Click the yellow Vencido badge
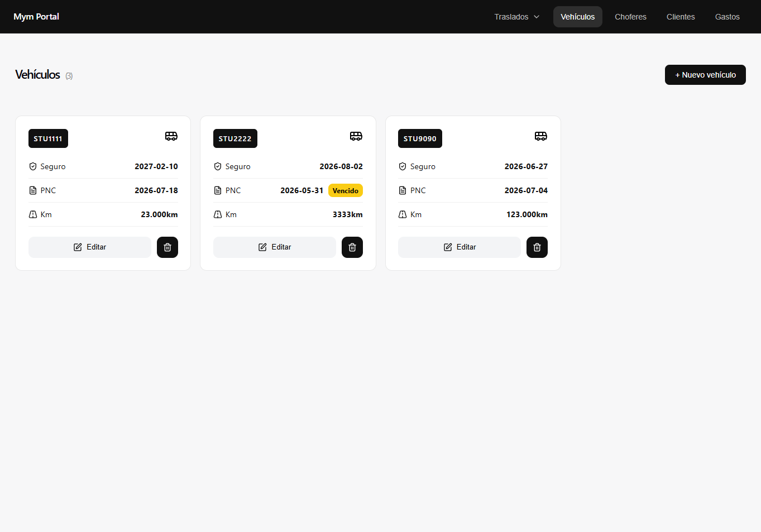 (346, 190)
